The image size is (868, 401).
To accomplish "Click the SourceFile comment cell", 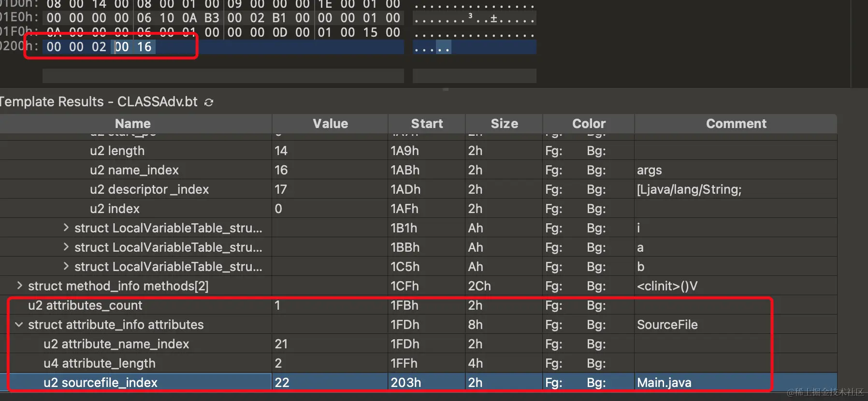I will click(667, 325).
